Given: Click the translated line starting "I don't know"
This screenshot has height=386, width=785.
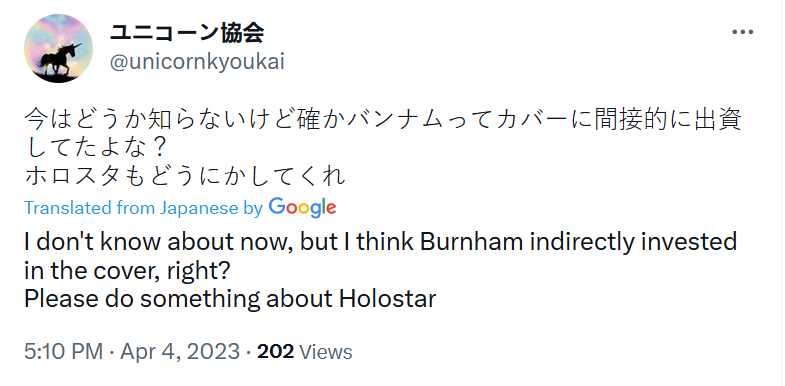Looking at the screenshot, I should [x=380, y=242].
